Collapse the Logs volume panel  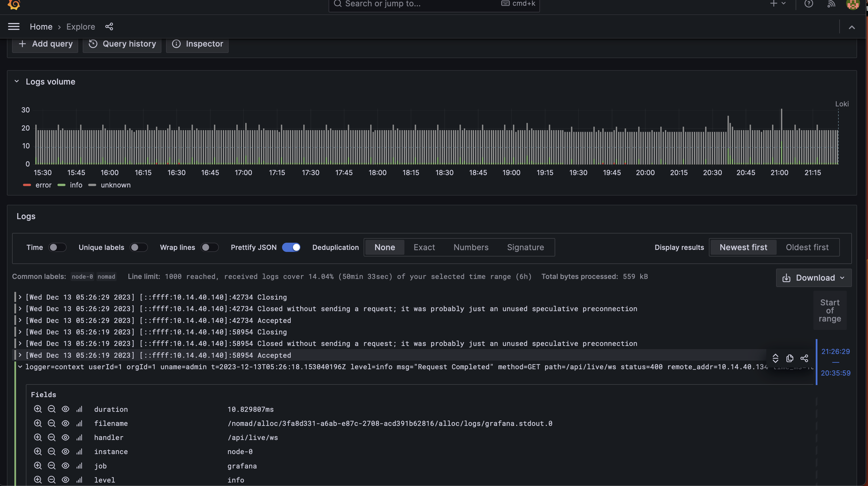pyautogui.click(x=16, y=82)
